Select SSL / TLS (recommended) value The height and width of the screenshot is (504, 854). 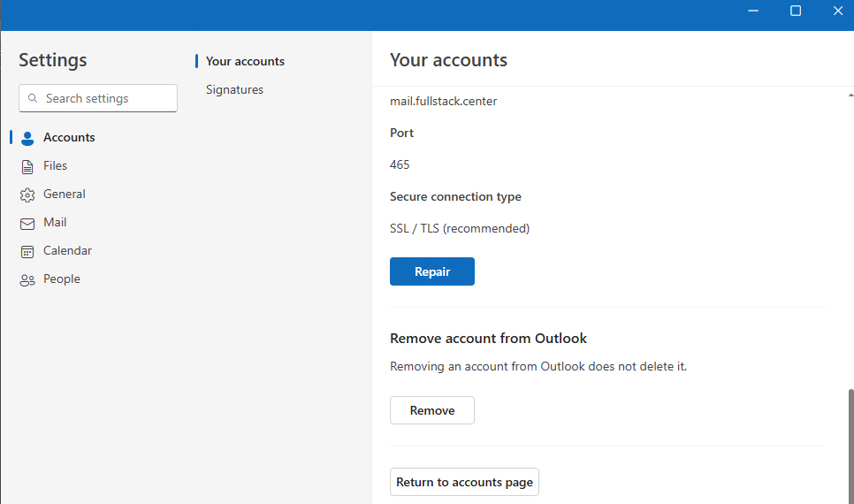[x=459, y=228]
